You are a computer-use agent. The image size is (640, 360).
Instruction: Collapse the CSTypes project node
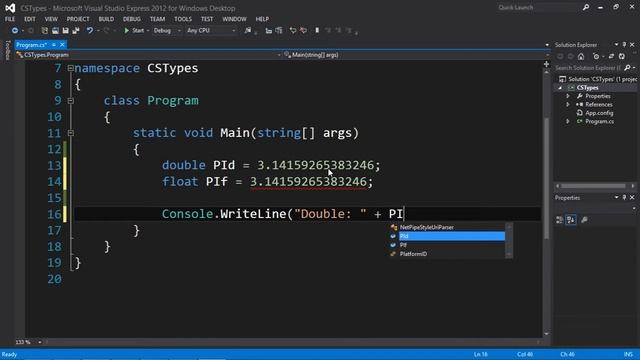click(x=560, y=88)
